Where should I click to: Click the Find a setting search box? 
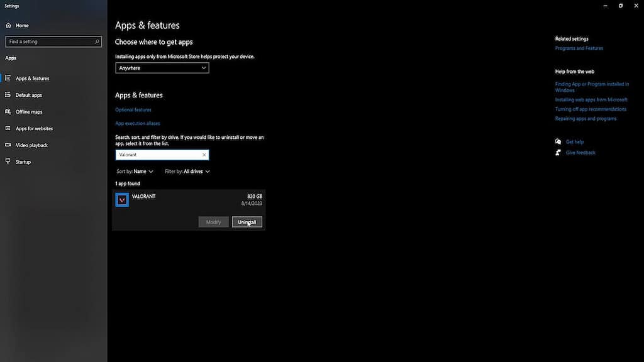point(53,41)
